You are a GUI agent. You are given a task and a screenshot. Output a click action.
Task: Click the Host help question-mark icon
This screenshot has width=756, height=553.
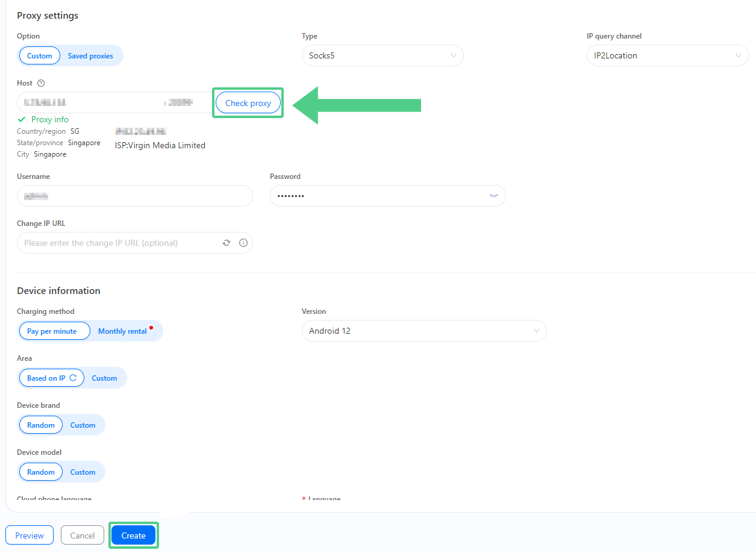pos(41,83)
